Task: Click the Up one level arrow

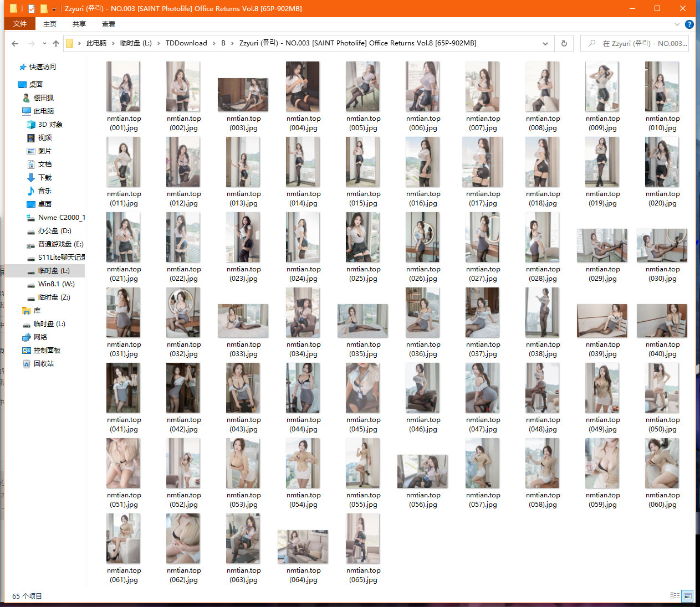Action: click(x=55, y=43)
